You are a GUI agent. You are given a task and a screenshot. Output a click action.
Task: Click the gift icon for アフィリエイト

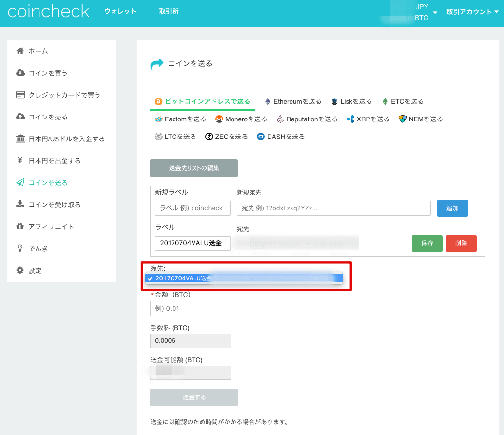click(x=20, y=226)
